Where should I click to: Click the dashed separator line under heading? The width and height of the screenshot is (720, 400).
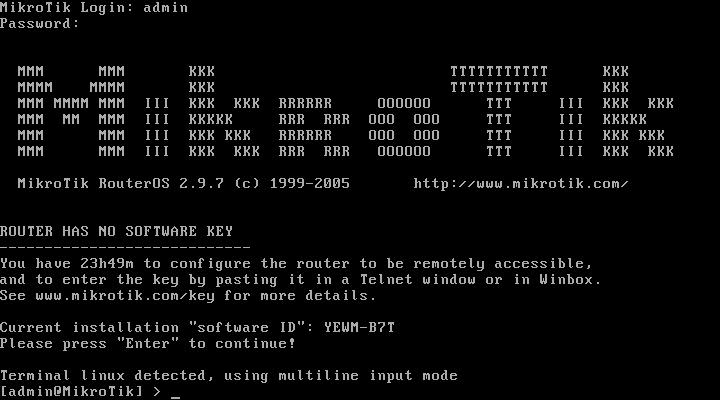pyautogui.click(x=125, y=248)
